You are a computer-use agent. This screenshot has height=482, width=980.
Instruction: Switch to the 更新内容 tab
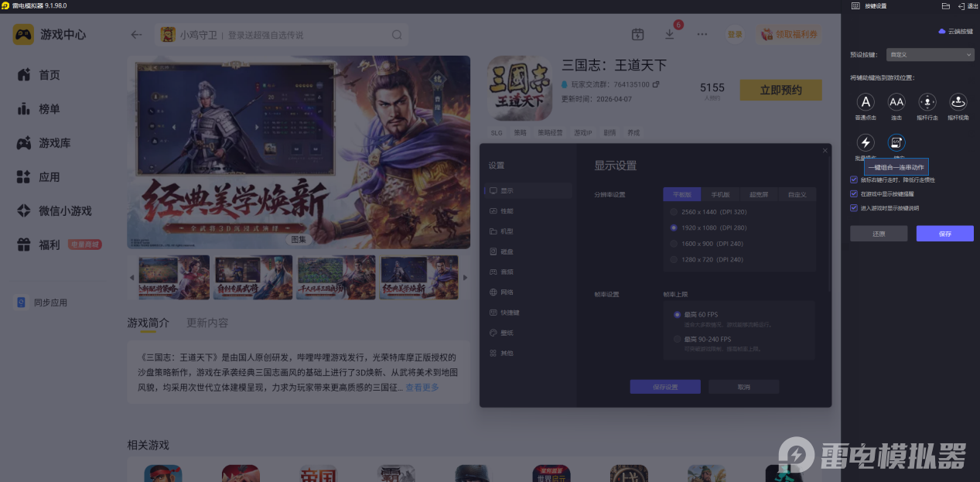207,323
